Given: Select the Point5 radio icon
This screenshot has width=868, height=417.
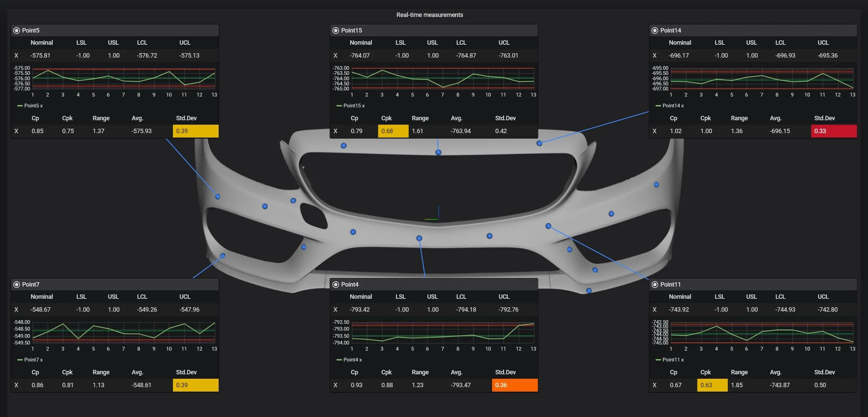Looking at the screenshot, I should [x=16, y=30].
